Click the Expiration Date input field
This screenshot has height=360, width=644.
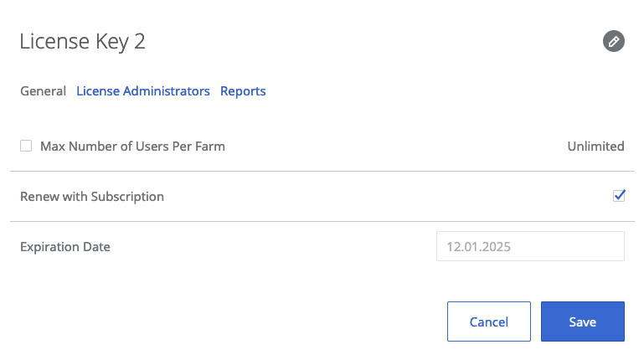click(x=530, y=247)
